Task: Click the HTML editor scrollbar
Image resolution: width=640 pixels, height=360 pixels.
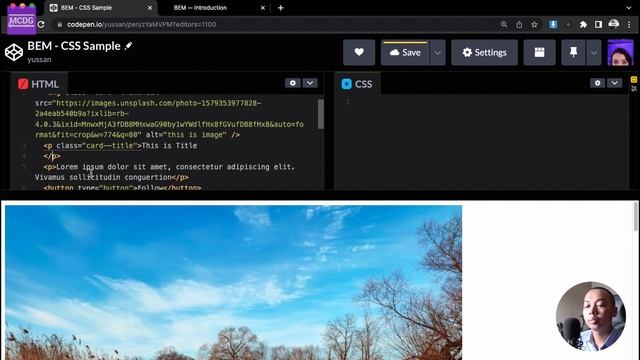Action: point(321,113)
